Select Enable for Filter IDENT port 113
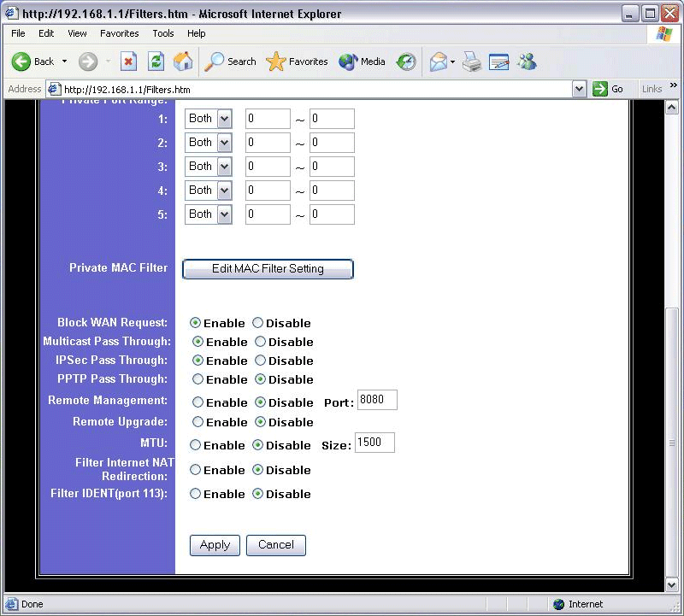Viewport: 684px width, 616px height. tap(195, 494)
